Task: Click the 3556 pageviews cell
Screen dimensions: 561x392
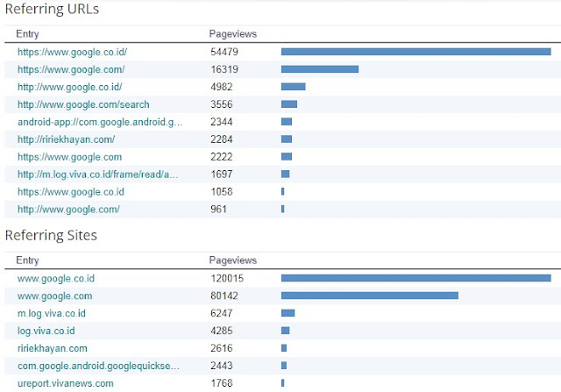Action: click(x=222, y=104)
